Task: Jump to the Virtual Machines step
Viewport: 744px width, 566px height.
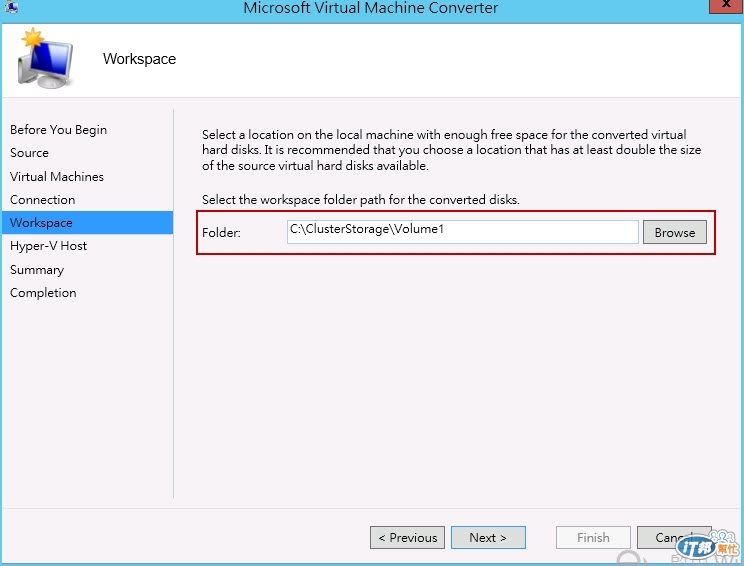Action: [x=57, y=176]
